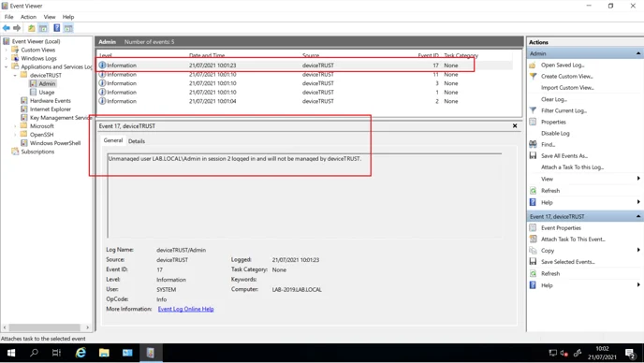Click Attach a Task To this Log
Image resolution: width=644 pixels, height=363 pixels.
572,167
